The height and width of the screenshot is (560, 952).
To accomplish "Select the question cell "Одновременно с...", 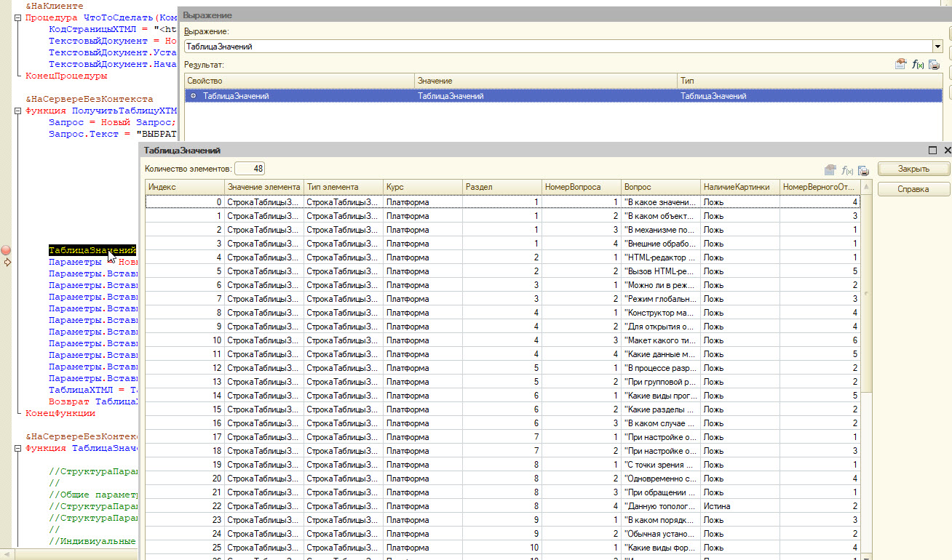I will 661,479.
